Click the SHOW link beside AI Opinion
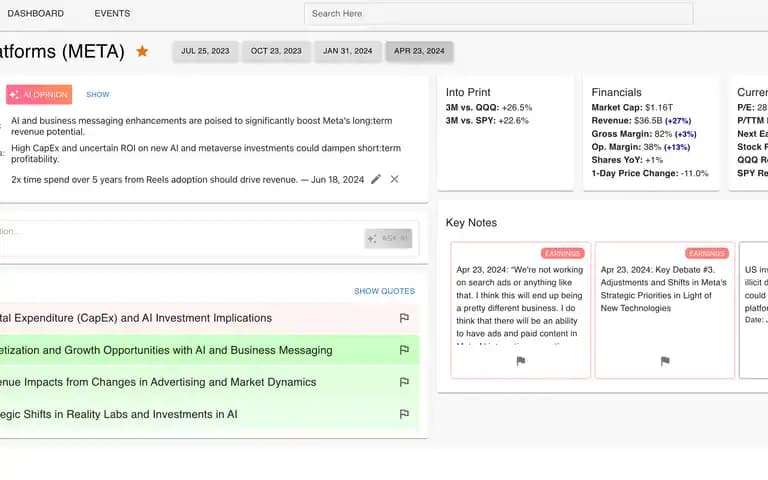Viewport: 768px width, 480px height. pyautogui.click(x=98, y=95)
